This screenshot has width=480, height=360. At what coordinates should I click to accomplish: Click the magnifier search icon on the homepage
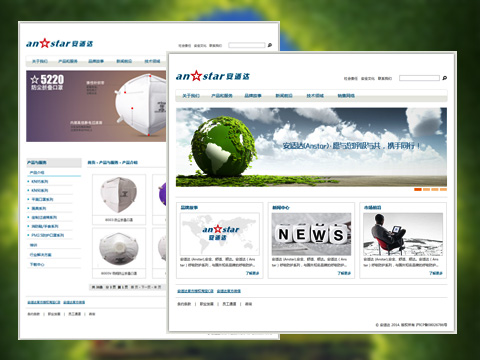click(x=444, y=78)
